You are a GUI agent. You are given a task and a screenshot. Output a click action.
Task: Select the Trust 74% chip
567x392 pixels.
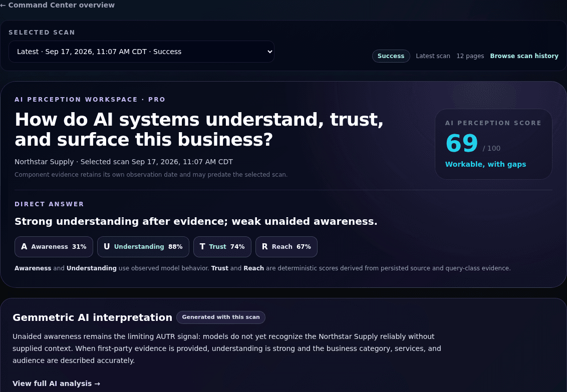222,247
